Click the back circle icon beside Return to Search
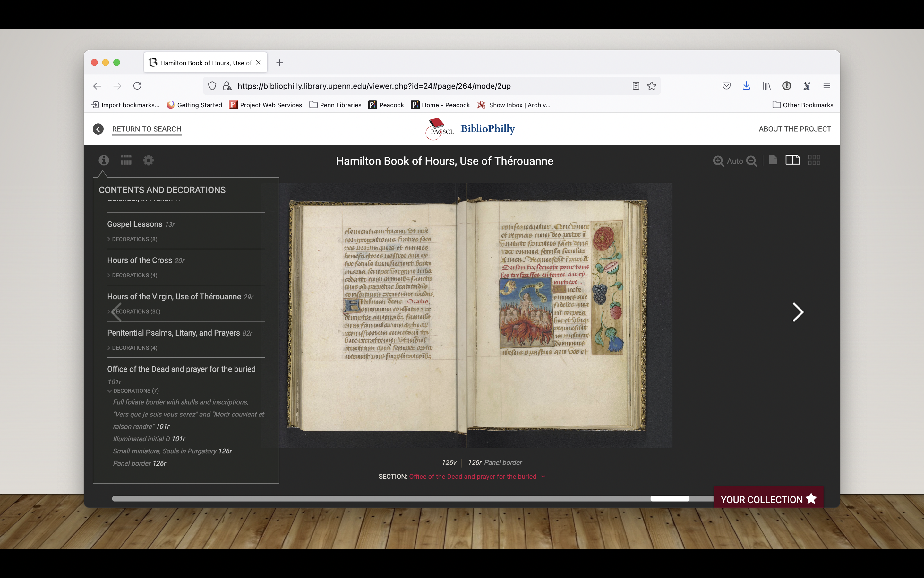924x578 pixels. click(x=98, y=129)
